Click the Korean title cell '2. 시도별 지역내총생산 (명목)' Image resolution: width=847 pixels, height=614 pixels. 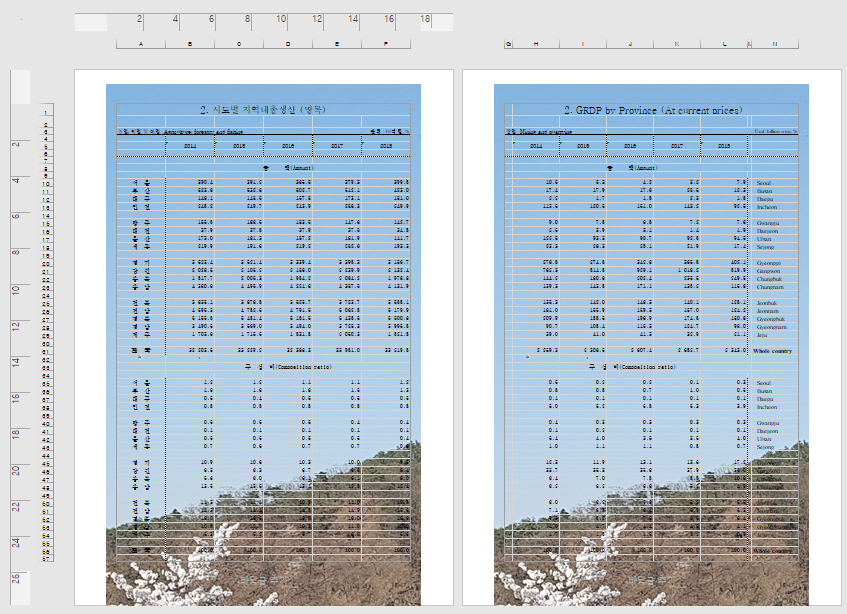click(x=263, y=110)
